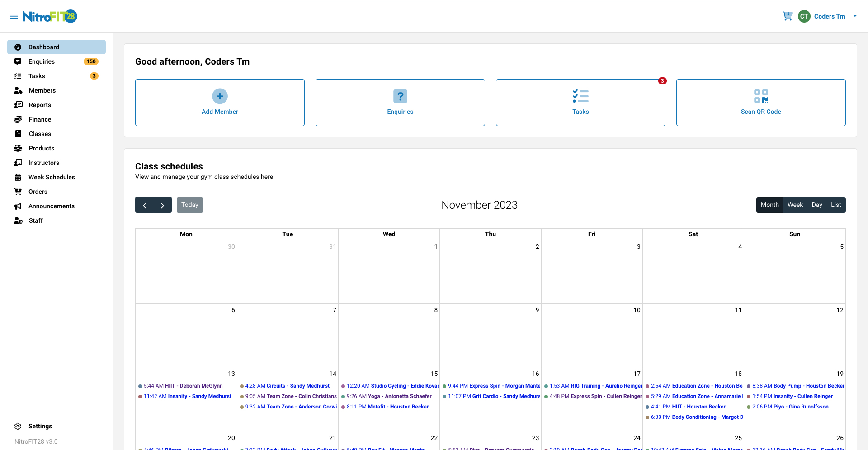Switch calendar to Week view

pyautogui.click(x=795, y=205)
